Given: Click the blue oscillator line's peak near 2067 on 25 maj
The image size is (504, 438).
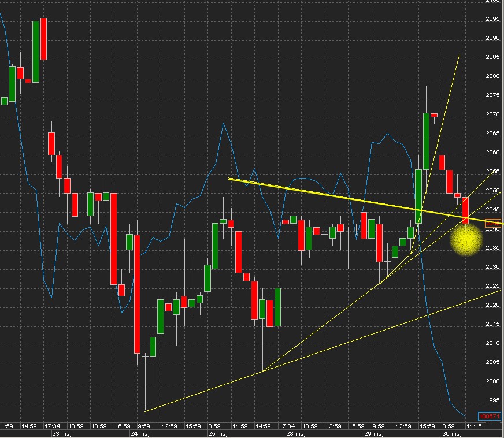Looking at the screenshot, I should pos(224,123).
